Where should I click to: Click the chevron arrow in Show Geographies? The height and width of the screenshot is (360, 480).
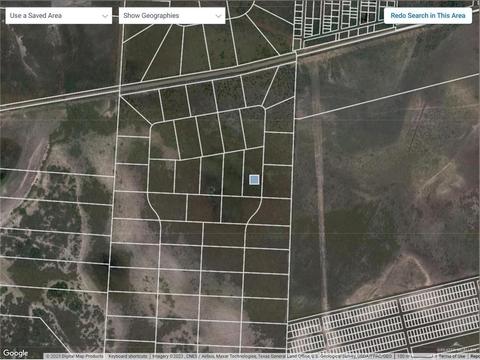pyautogui.click(x=218, y=16)
